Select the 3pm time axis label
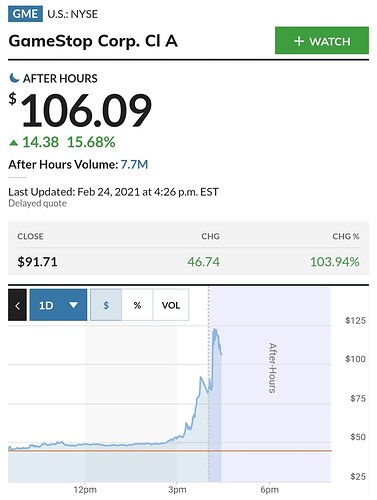377x500 pixels. [177, 490]
